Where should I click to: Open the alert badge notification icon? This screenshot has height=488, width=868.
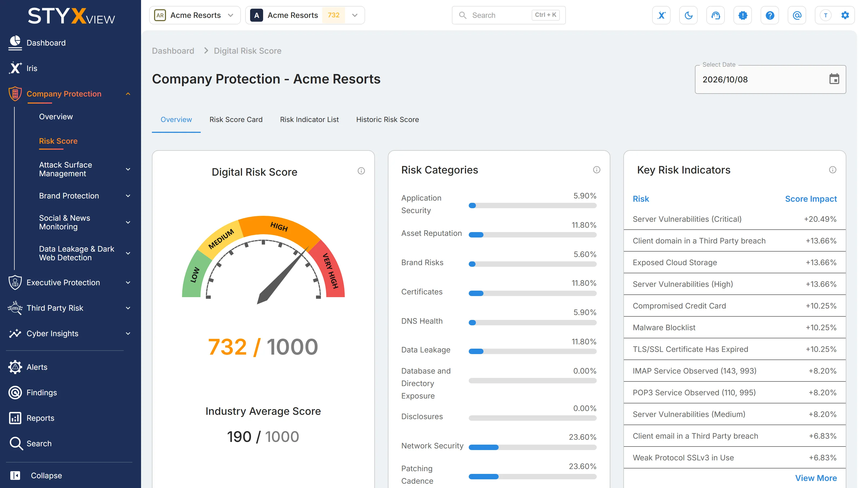743,15
